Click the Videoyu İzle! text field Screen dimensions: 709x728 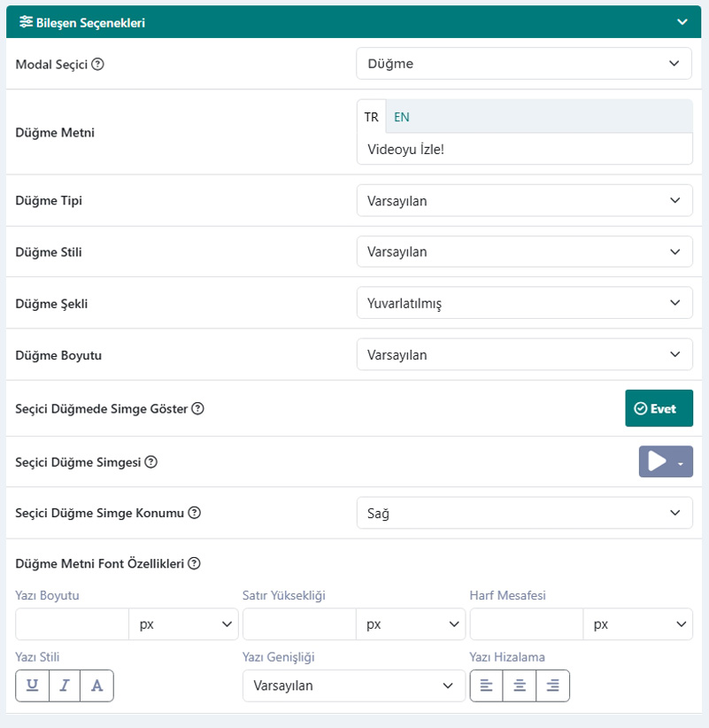[x=524, y=149]
